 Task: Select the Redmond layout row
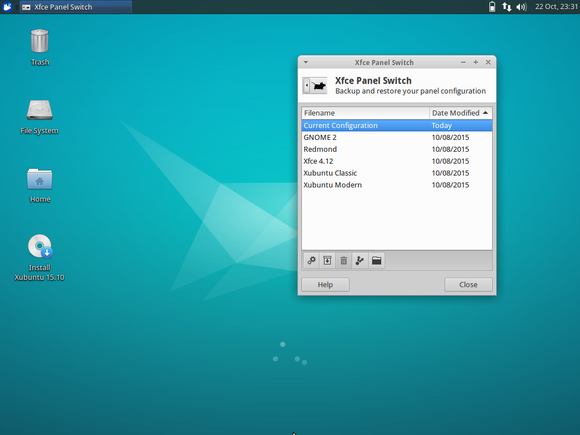click(397, 149)
